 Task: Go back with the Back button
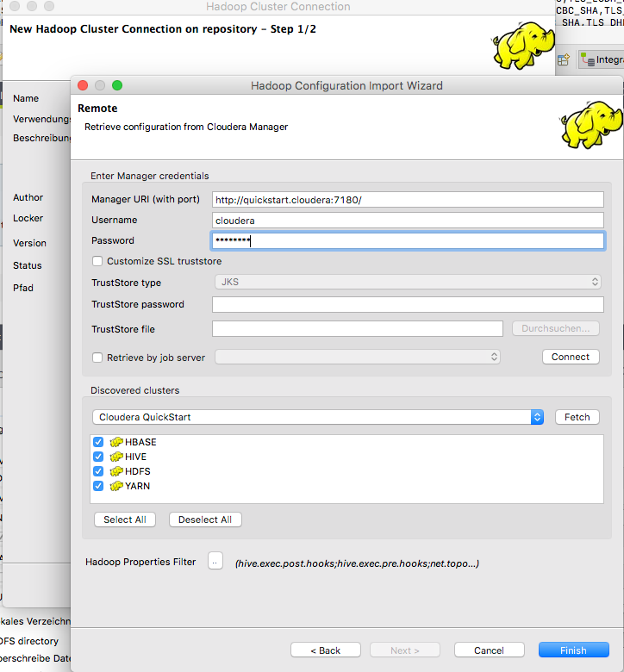325,650
